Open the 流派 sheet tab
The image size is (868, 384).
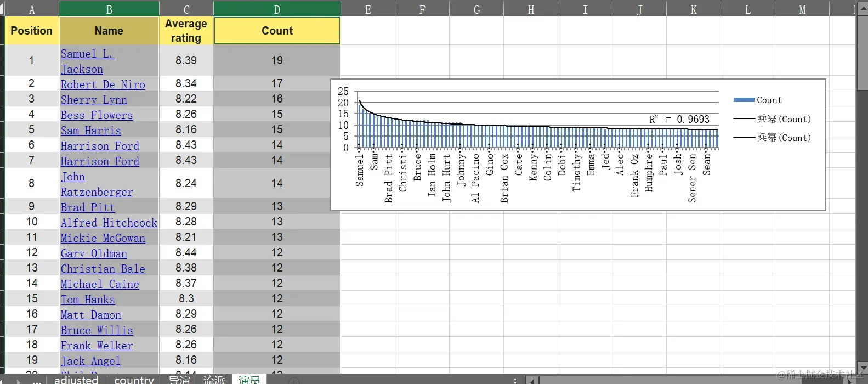(214, 380)
